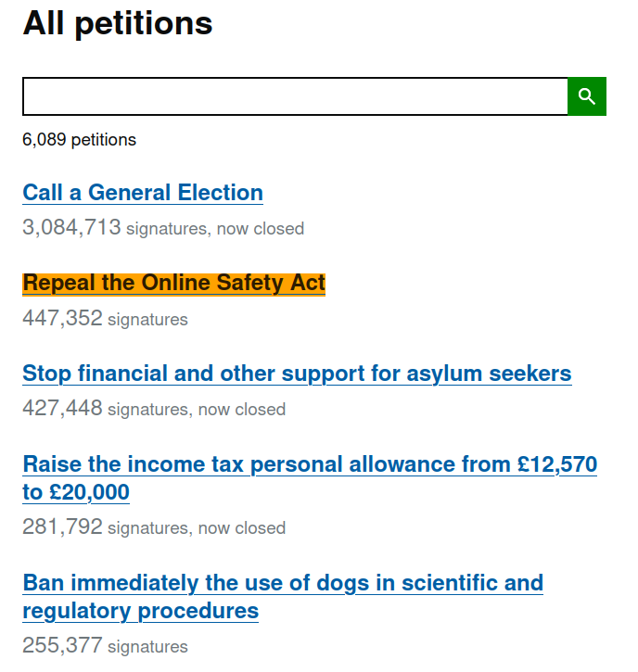The height and width of the screenshot is (672, 638).
Task: Submit the search using the magnifier icon
Action: point(587,96)
